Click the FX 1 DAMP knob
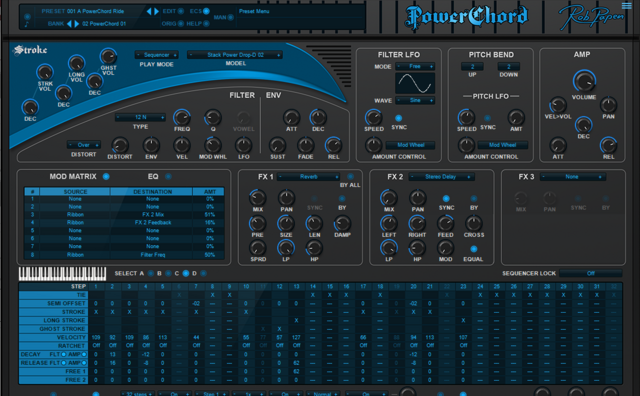The width and height of the screenshot is (640, 396). 342,223
